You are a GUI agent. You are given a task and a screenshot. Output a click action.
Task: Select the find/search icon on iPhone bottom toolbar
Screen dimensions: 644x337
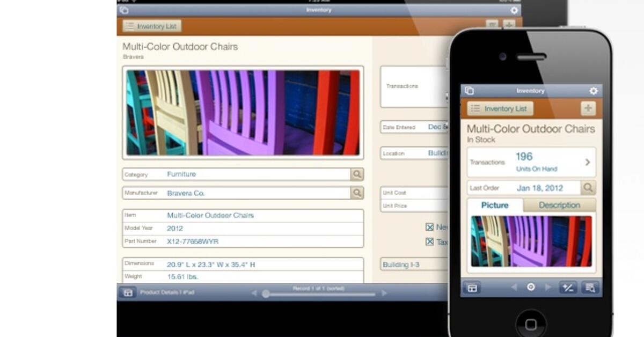click(x=591, y=288)
